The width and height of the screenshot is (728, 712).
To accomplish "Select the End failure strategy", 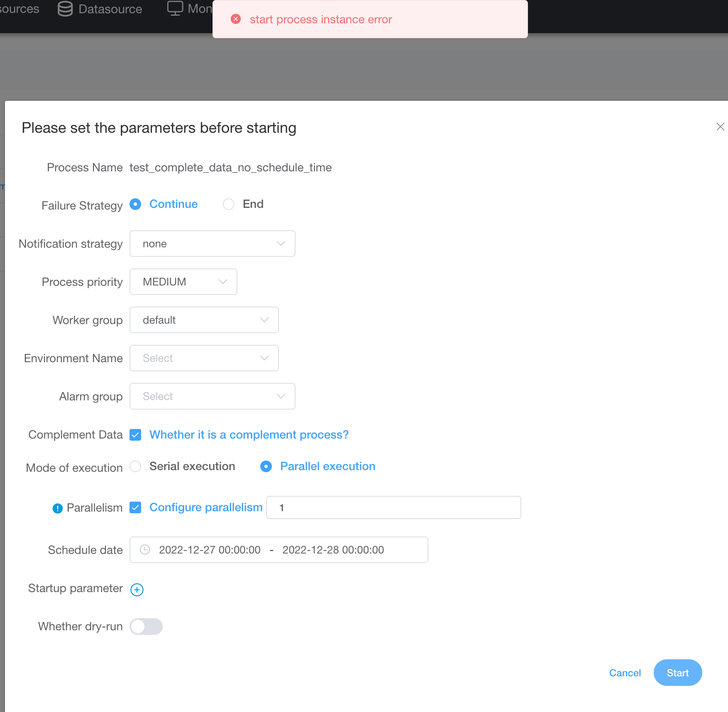I will pos(228,204).
